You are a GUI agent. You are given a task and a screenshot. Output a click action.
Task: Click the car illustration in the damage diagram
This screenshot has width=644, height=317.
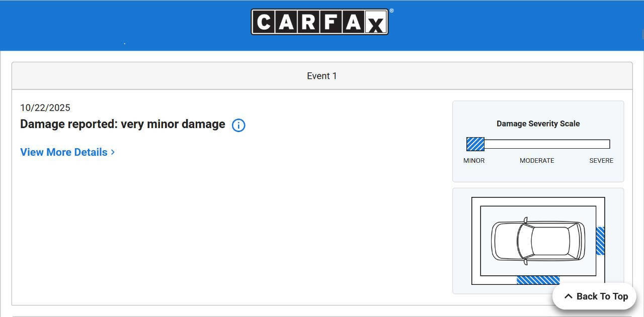538,241
